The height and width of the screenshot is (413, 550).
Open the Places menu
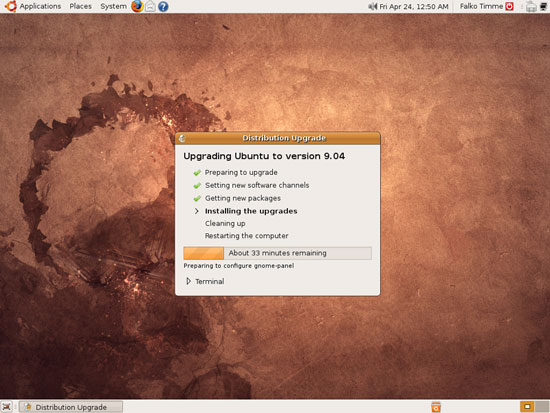tap(80, 6)
